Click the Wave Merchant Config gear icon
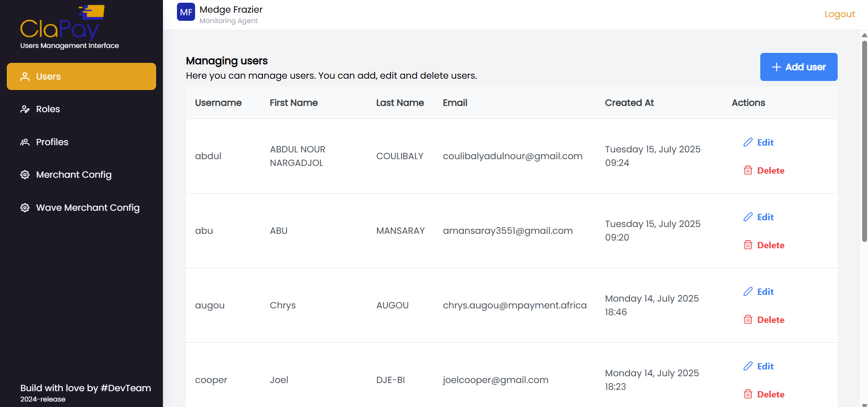The image size is (868, 407). point(25,208)
